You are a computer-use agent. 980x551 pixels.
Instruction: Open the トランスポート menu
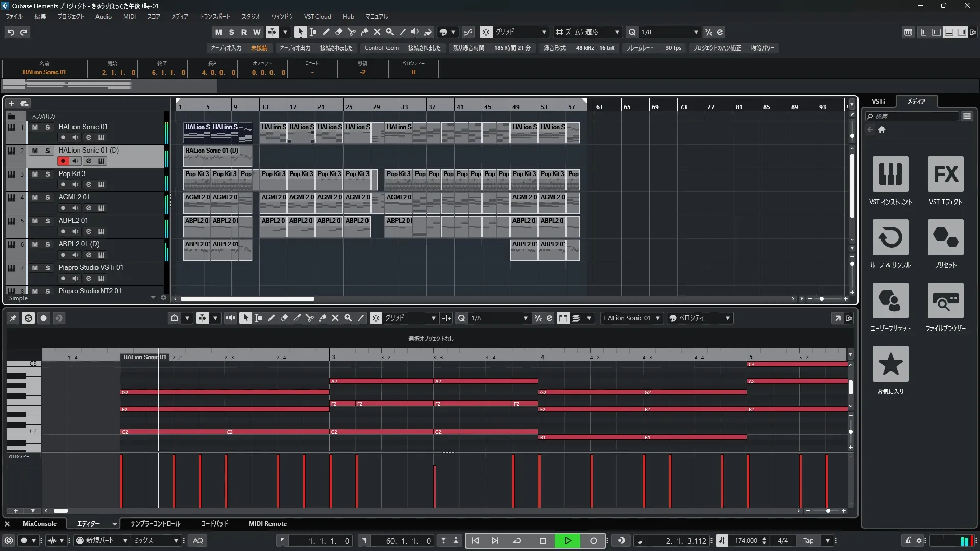[x=214, y=17]
